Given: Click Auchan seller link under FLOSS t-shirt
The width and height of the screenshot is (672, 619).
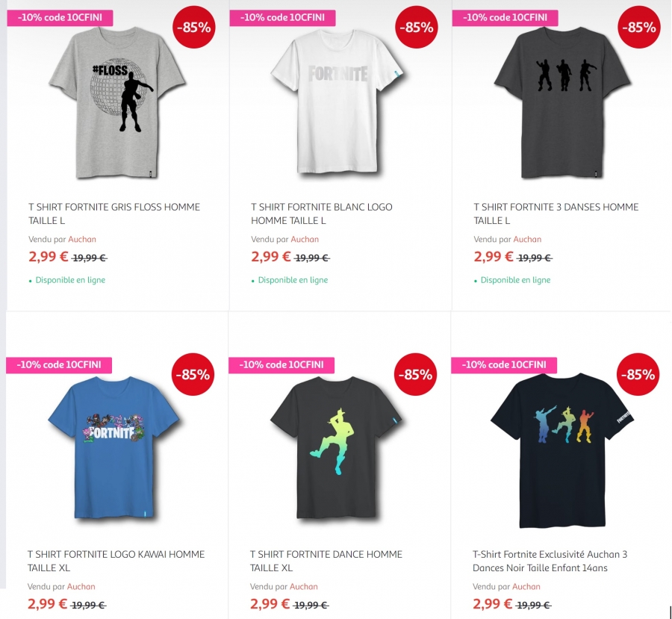Looking at the screenshot, I should (82, 239).
